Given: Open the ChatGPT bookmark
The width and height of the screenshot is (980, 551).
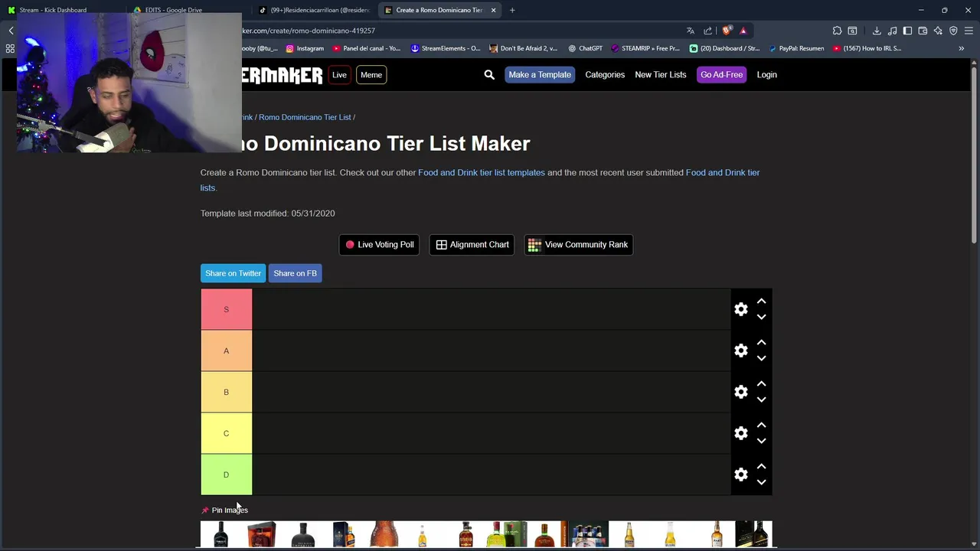Looking at the screenshot, I should point(585,48).
